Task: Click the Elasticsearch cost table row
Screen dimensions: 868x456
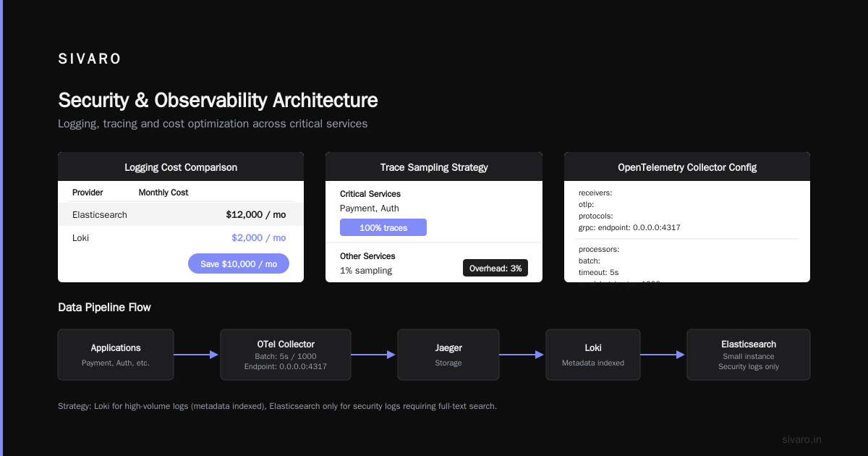Action: point(181,214)
